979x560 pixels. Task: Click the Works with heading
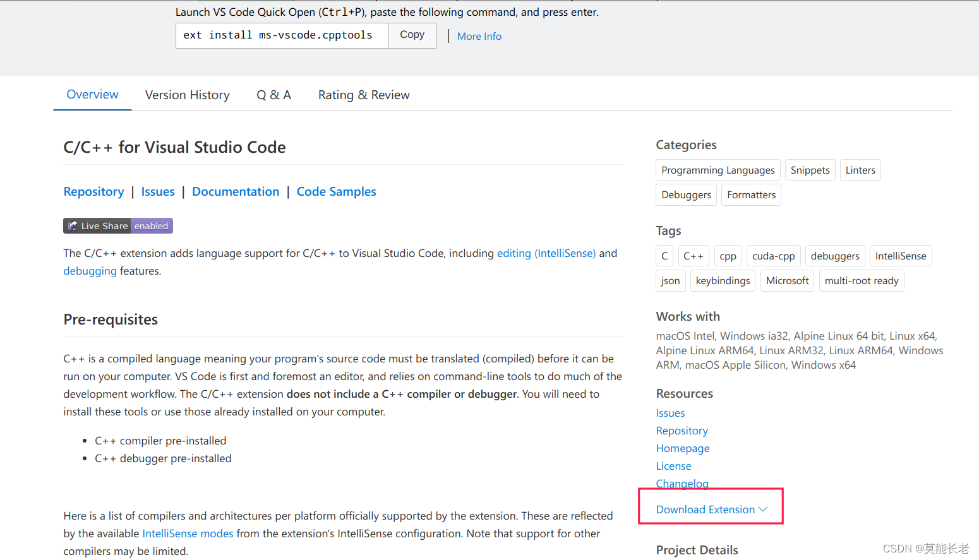pyautogui.click(x=688, y=316)
